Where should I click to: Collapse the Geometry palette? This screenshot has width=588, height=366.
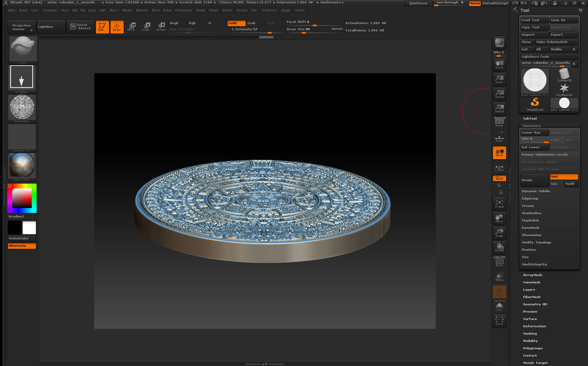532,126
